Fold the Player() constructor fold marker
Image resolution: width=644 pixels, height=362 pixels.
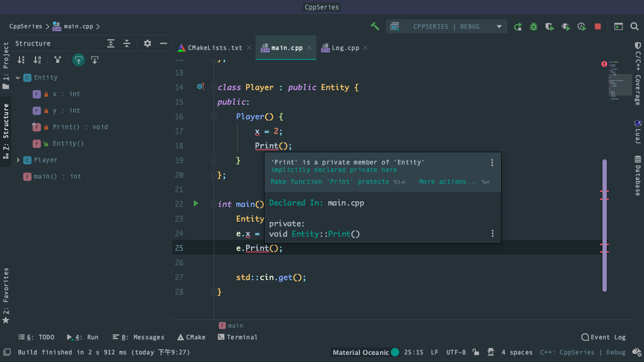[214, 116]
